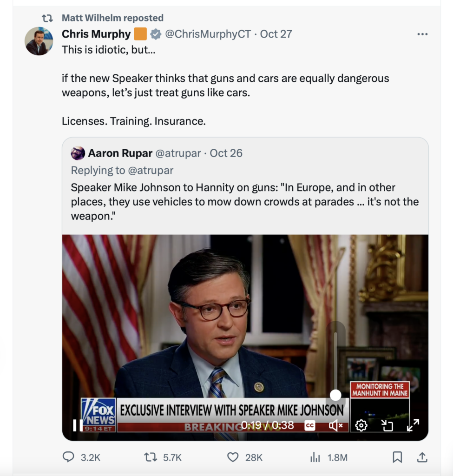View tweet analytics bar chart icon
The width and height of the screenshot is (453, 476).
(315, 457)
